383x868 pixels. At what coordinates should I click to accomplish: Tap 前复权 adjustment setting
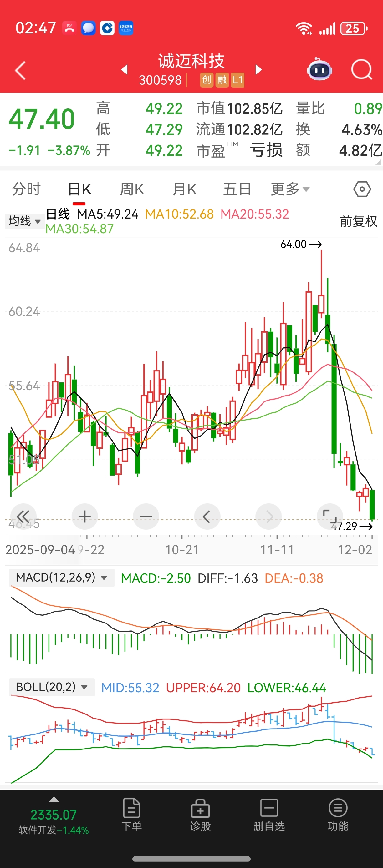pos(358,221)
